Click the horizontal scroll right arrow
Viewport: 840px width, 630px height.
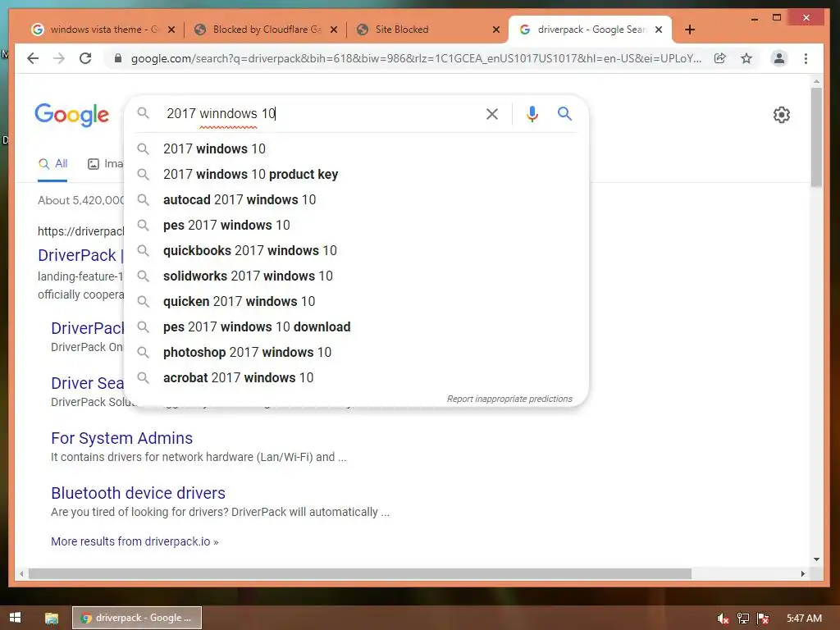[802, 573]
